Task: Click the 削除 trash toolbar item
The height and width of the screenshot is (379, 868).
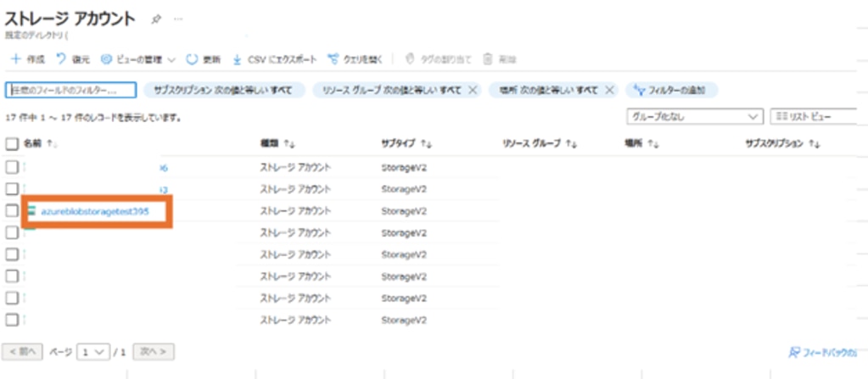Action: [x=500, y=59]
